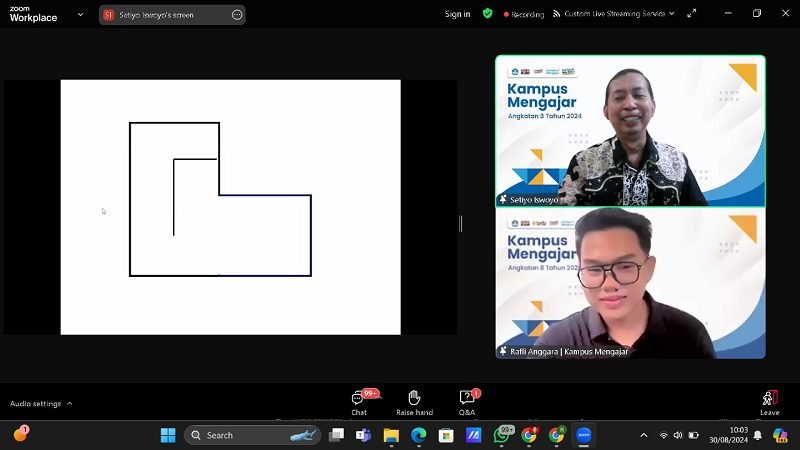Open the volume control in the tray
Screen dimensions: 800x450
click(678, 435)
